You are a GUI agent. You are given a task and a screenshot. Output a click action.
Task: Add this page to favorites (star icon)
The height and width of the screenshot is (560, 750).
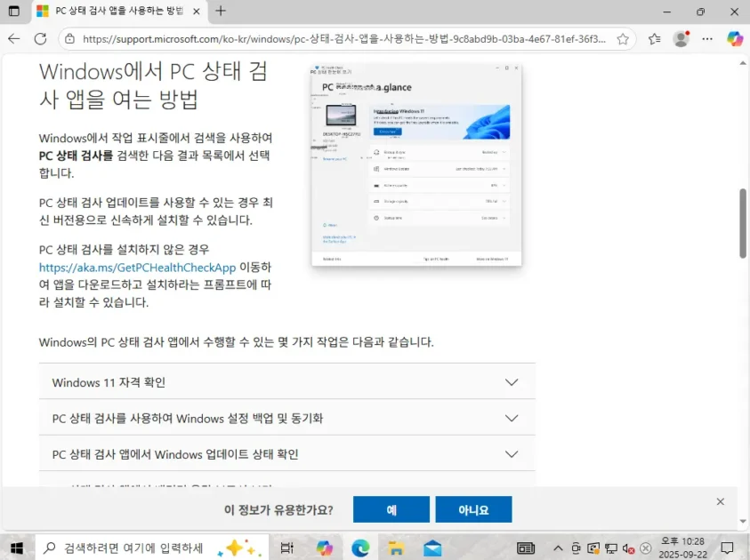pyautogui.click(x=623, y=39)
